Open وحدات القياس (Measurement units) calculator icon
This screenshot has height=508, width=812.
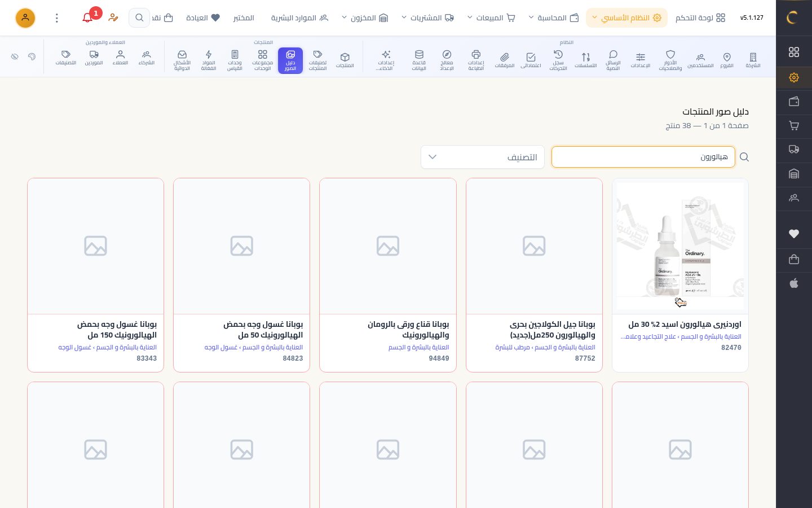pyautogui.click(x=235, y=60)
